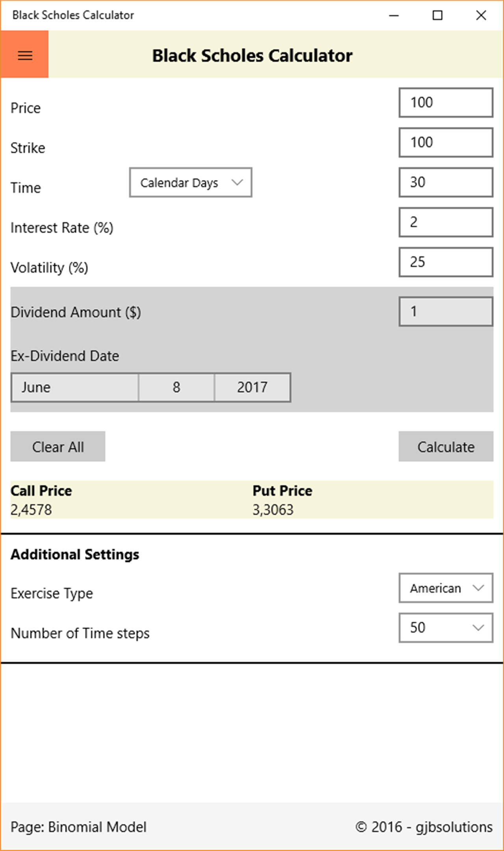Open the Exercise Type American dropdown
The width and height of the screenshot is (504, 851).
[446, 588]
